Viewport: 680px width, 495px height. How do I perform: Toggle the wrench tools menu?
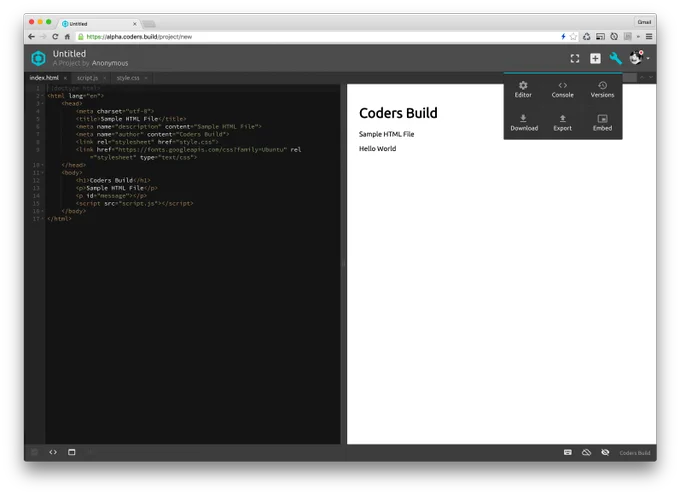pyautogui.click(x=615, y=58)
